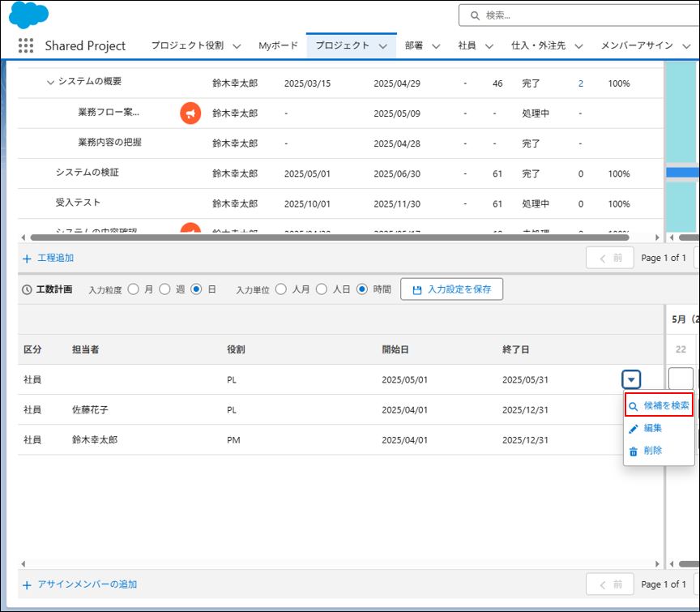Switch to the Myボード tab
The width and height of the screenshot is (700, 612).
278,46
